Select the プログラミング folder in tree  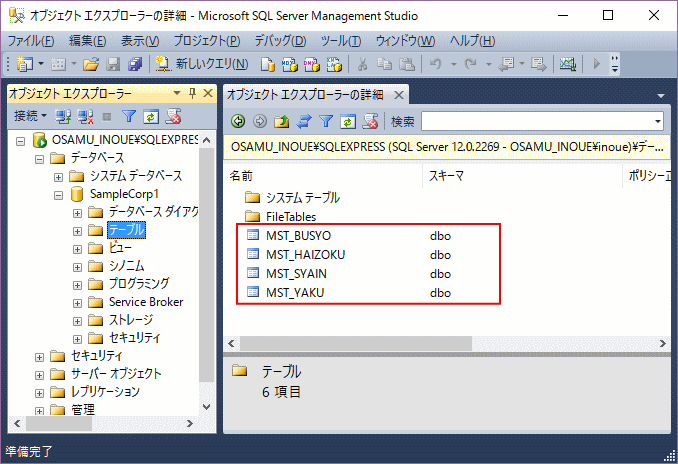[x=139, y=284]
